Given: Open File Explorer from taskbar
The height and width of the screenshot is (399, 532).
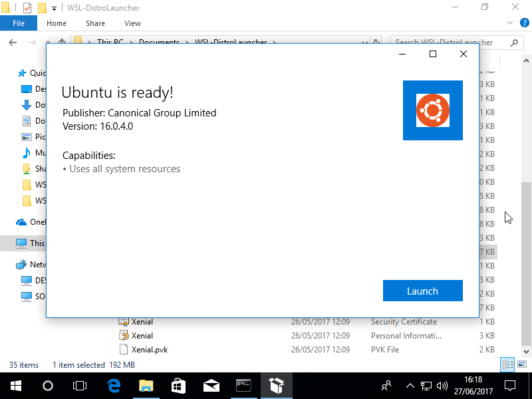Looking at the screenshot, I should [146, 386].
